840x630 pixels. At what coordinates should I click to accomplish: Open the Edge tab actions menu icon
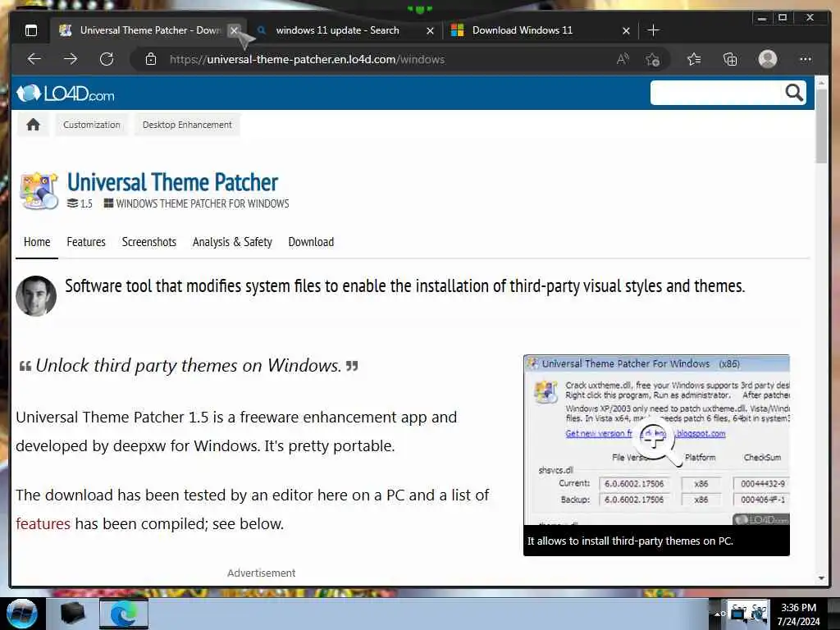(31, 30)
